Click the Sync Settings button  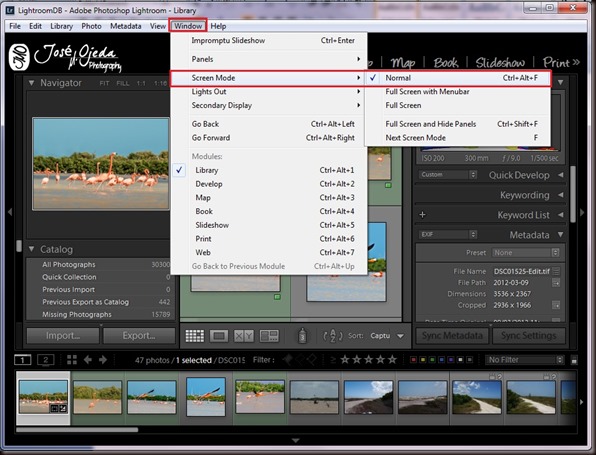click(x=529, y=336)
